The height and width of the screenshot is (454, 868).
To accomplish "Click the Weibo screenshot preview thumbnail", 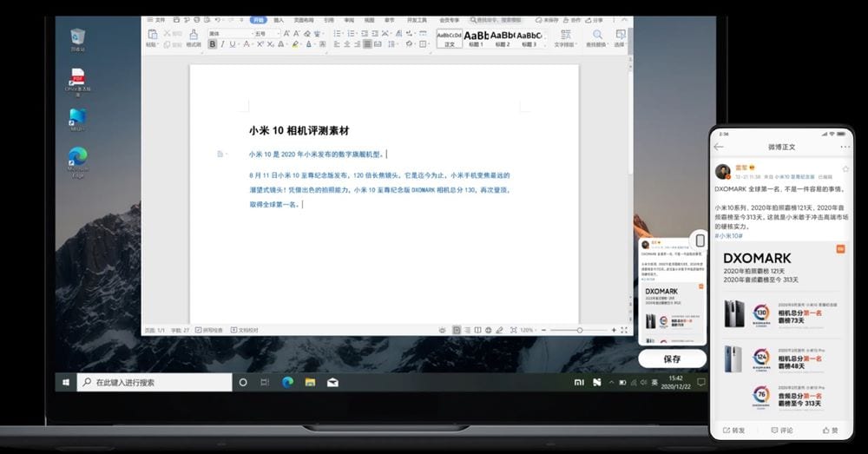I will [672, 291].
